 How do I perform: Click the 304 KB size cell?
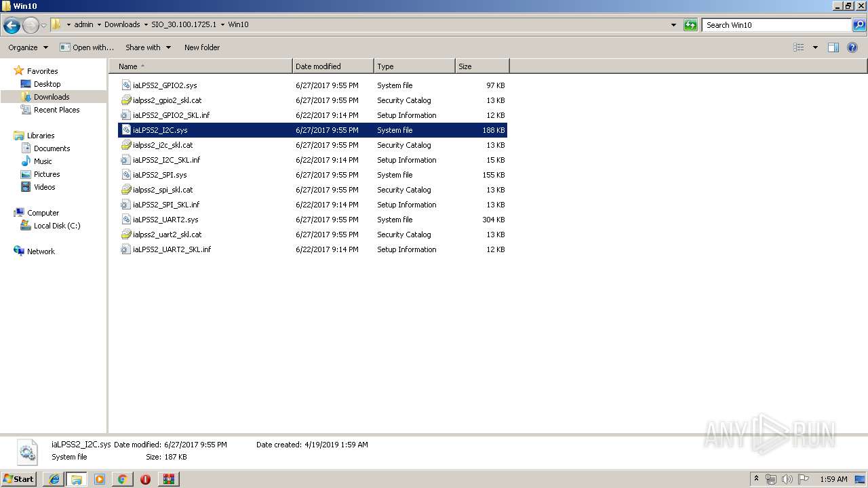tap(493, 220)
